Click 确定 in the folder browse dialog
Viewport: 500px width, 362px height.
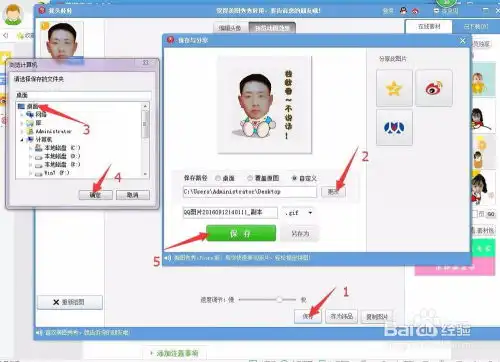tap(95, 195)
